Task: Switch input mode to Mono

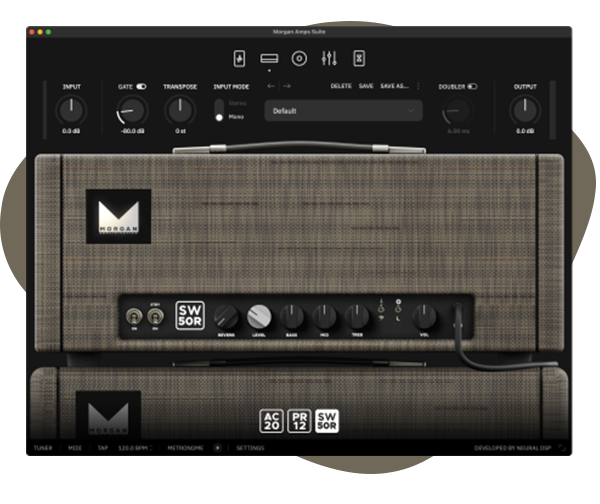Action: coord(236,117)
